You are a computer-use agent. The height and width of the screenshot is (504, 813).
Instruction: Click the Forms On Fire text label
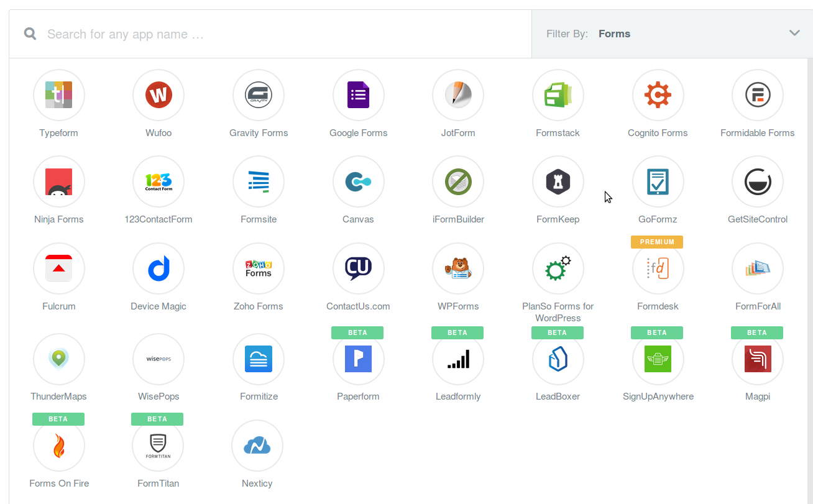pos(59,483)
